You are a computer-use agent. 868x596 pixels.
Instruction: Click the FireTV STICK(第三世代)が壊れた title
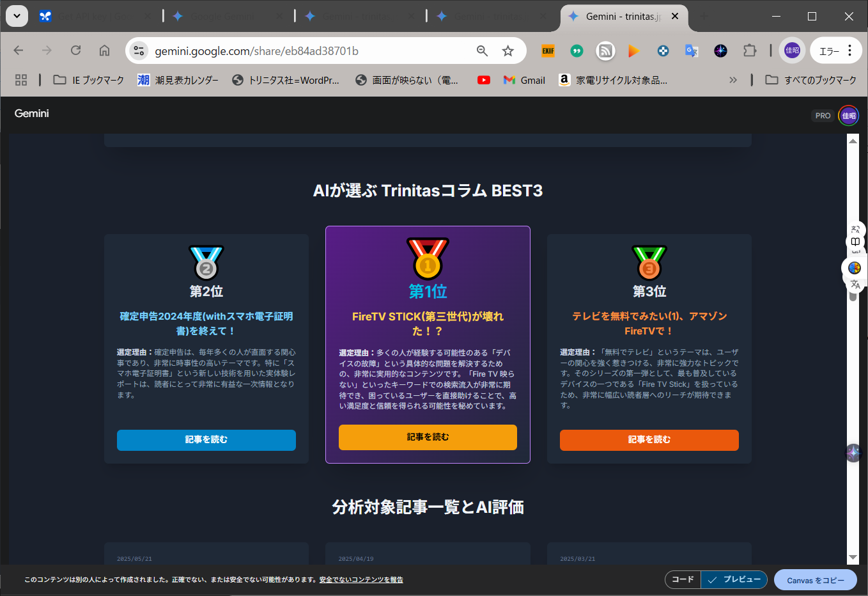tap(428, 324)
